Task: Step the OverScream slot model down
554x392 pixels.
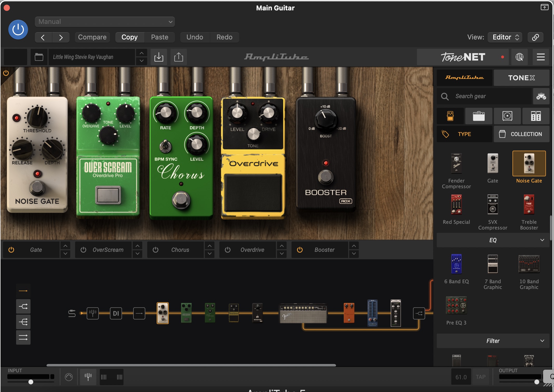Action: point(138,254)
